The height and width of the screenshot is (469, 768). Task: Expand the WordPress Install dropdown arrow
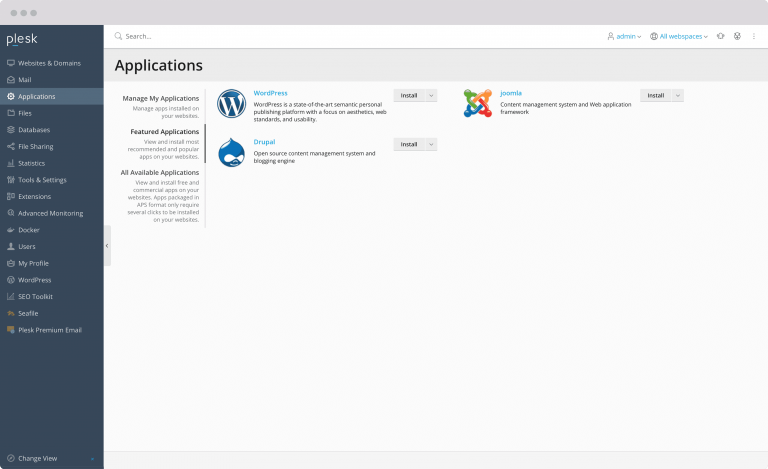click(x=431, y=96)
